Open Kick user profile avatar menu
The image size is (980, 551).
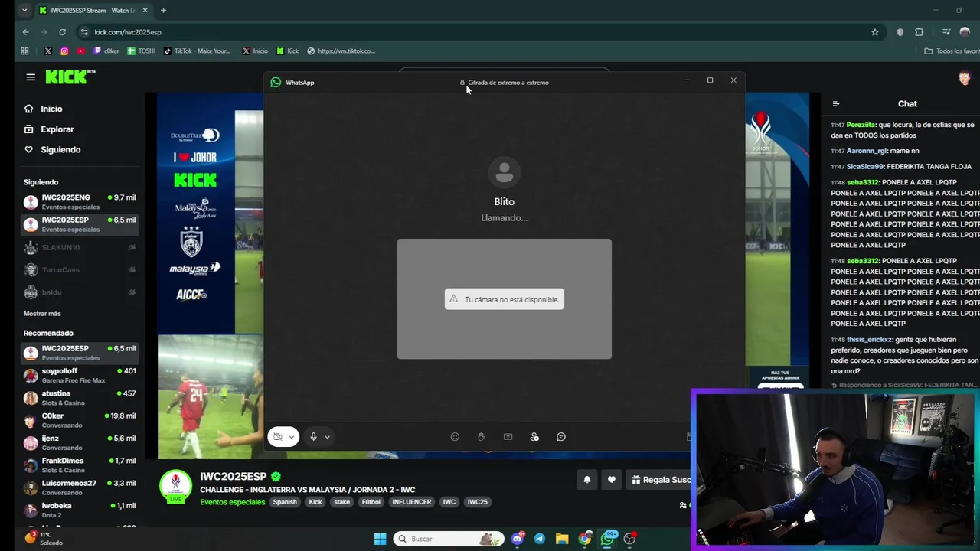pyautogui.click(x=965, y=77)
